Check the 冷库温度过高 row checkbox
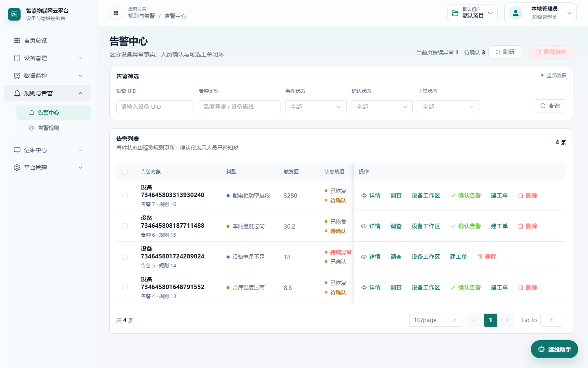 pos(125,287)
